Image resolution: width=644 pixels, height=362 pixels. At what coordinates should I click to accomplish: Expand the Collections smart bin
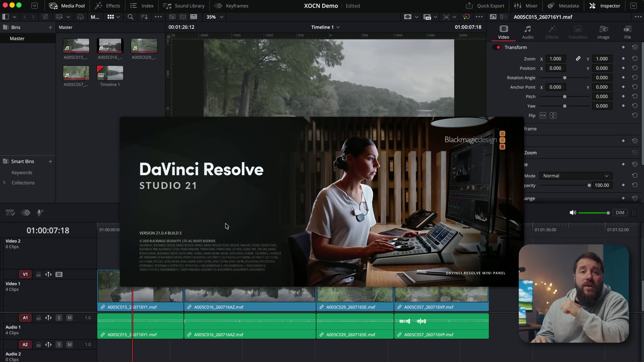coord(4,183)
